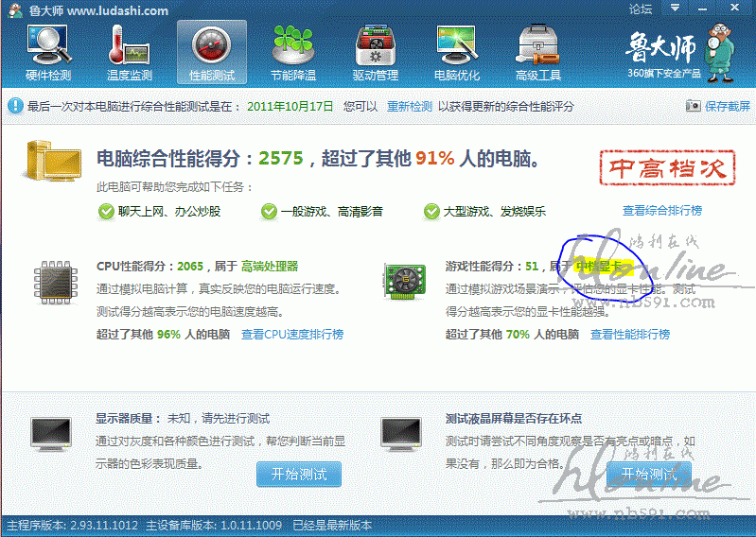Click the 鲁大师 app icon in title bar
The height and width of the screenshot is (537, 756).
click(x=14, y=9)
